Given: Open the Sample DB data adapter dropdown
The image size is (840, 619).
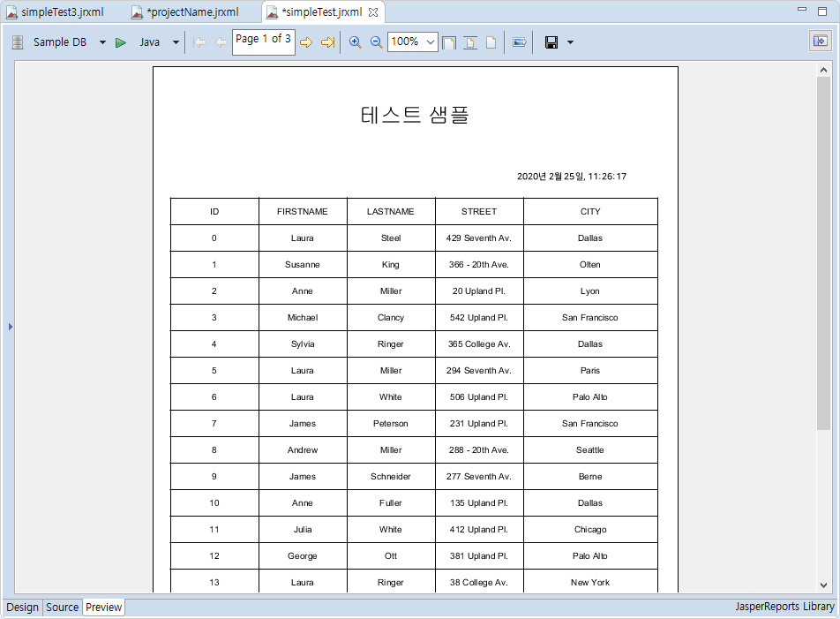Looking at the screenshot, I should tap(102, 42).
